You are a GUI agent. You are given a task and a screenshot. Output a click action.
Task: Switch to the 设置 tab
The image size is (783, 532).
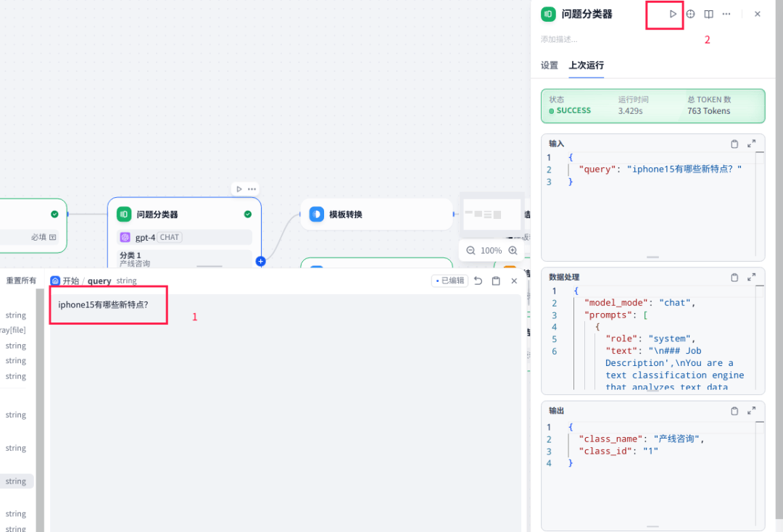tap(550, 65)
